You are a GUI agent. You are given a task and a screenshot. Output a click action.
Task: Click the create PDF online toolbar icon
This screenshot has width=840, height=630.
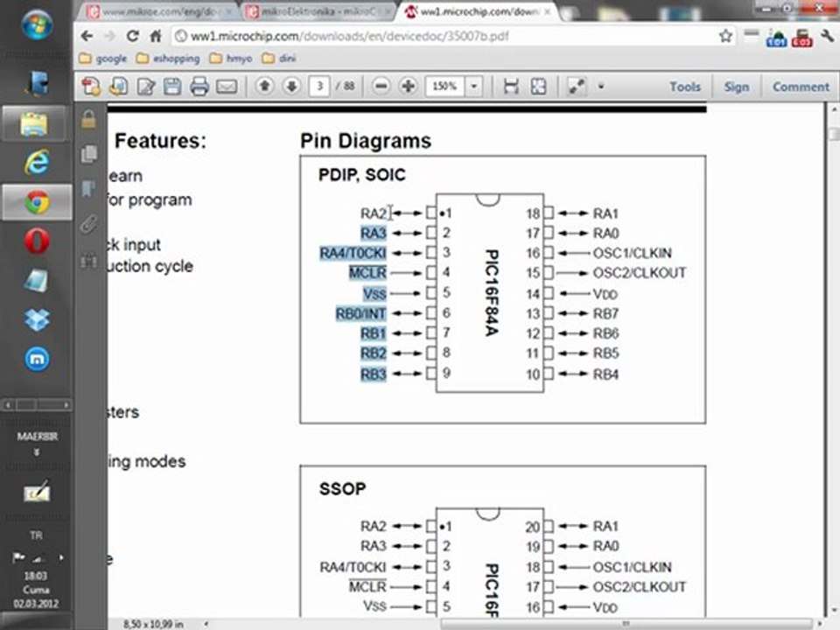91,87
